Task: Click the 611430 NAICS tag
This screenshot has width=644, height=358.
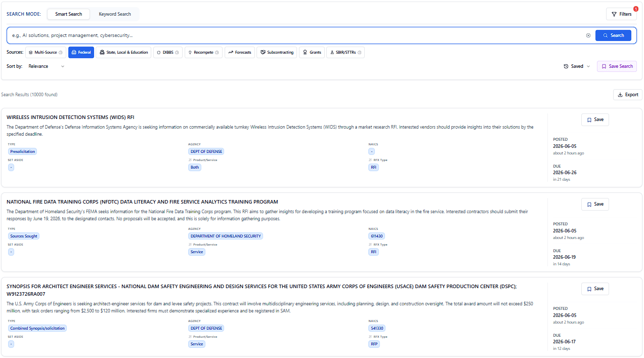Action: pyautogui.click(x=377, y=236)
